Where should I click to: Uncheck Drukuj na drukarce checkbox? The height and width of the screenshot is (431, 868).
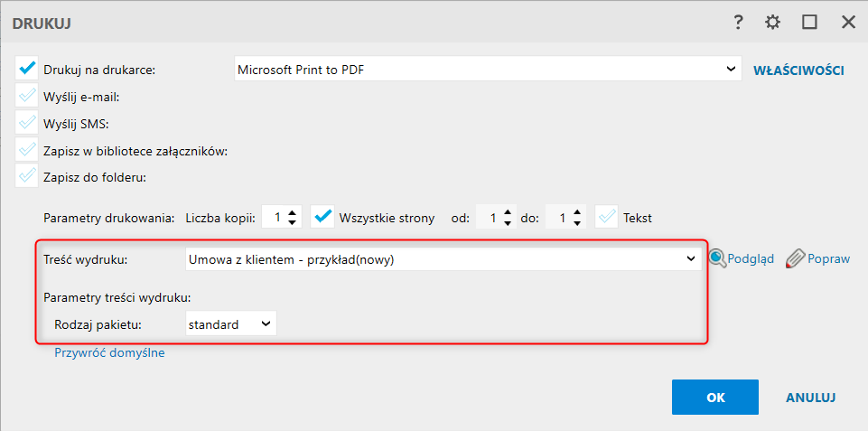coord(27,69)
